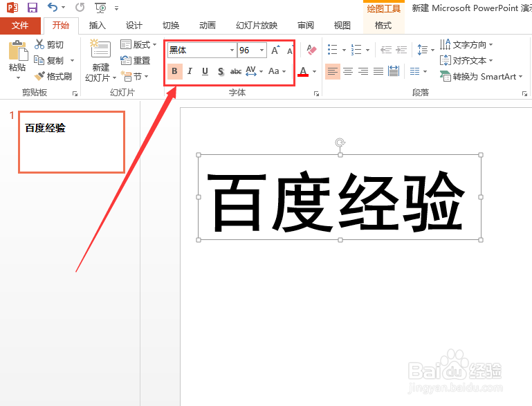Open clipboard pane dialog launcher

pyautogui.click(x=75, y=93)
